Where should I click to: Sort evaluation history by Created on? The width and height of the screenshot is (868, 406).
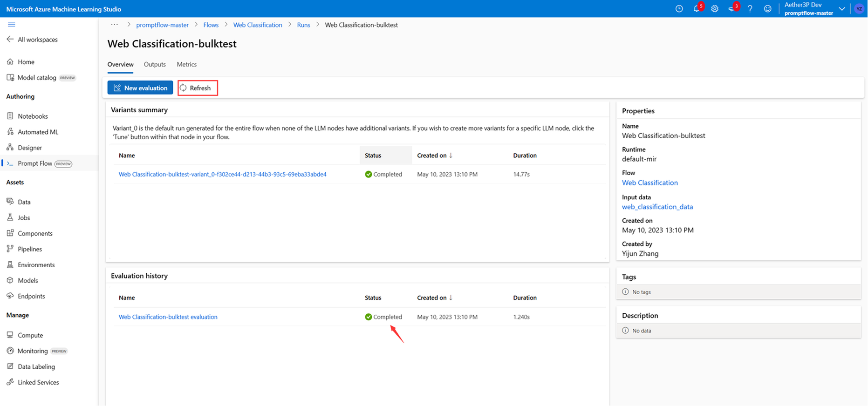coord(435,298)
